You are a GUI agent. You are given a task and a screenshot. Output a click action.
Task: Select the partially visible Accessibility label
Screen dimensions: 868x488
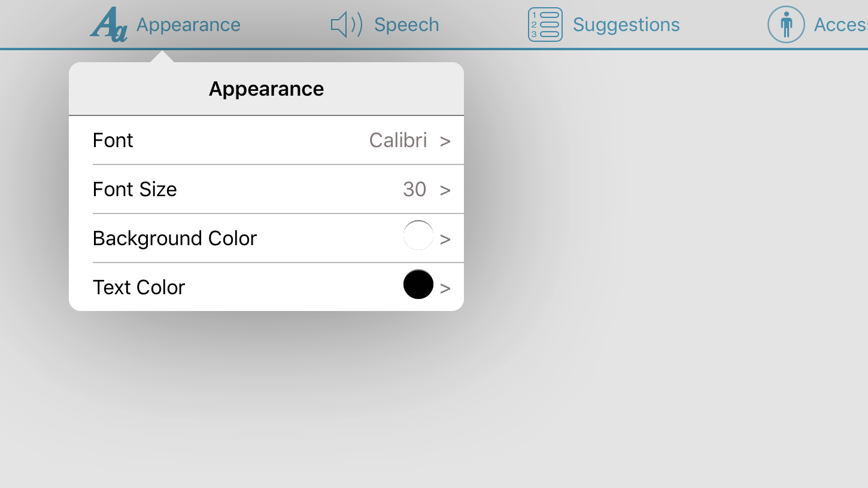coord(840,25)
